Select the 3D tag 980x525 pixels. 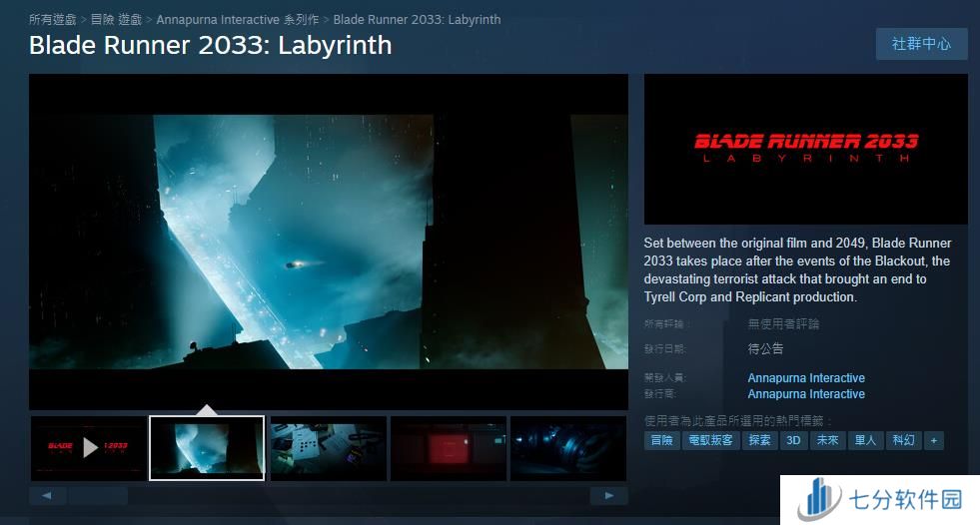793,440
